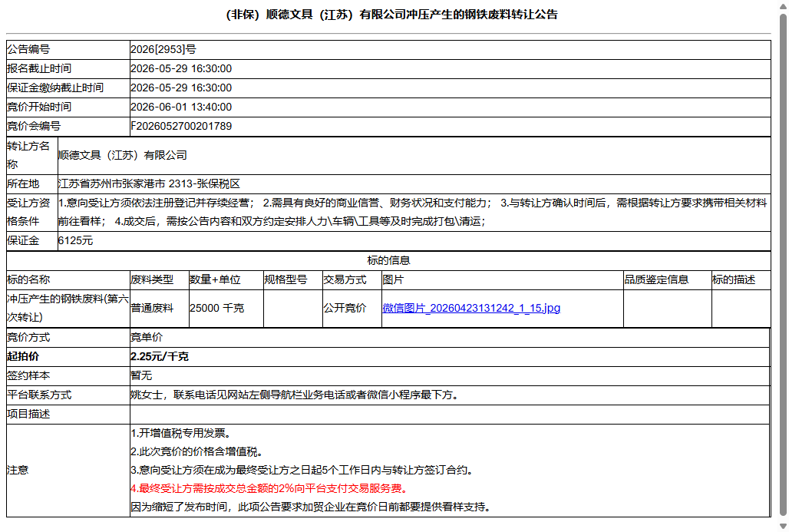This screenshot has height=532, width=789.
Task: Click the 废料类型 column header
Action: click(152, 280)
